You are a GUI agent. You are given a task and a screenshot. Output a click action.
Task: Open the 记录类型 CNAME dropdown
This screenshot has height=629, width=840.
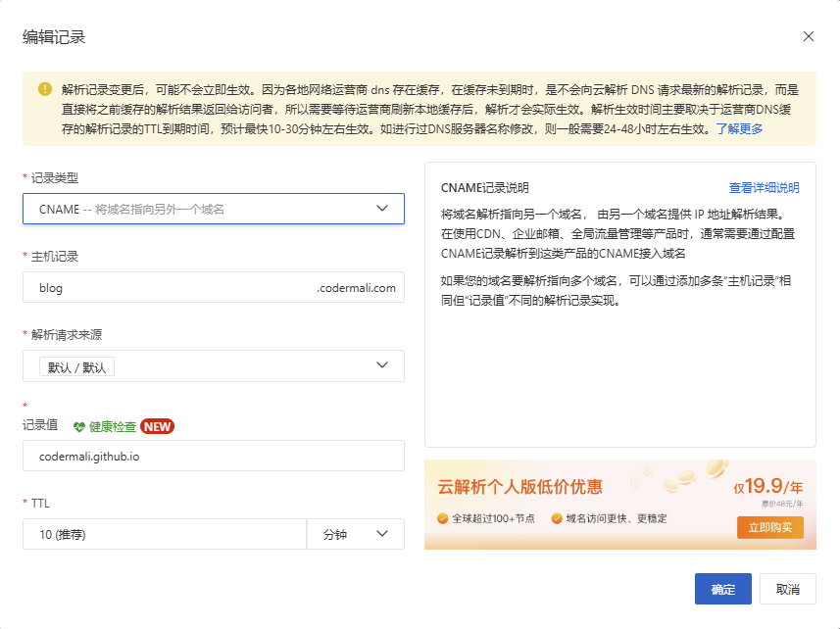(214, 209)
